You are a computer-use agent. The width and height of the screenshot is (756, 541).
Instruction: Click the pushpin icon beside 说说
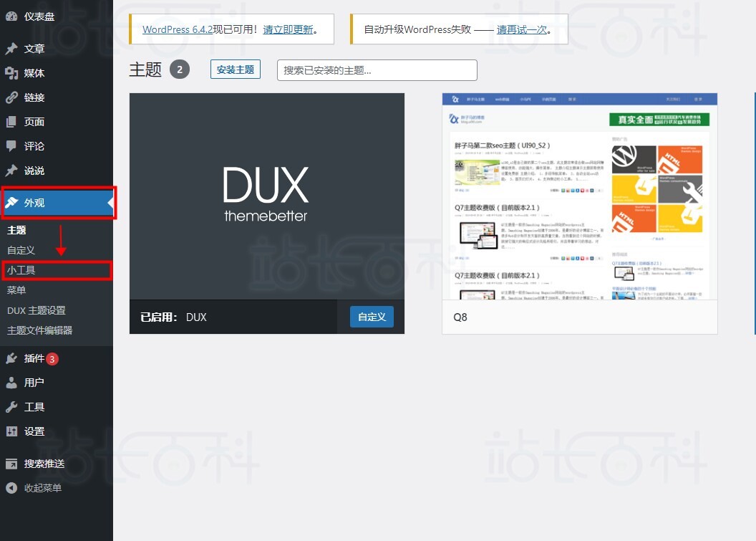pos(11,171)
